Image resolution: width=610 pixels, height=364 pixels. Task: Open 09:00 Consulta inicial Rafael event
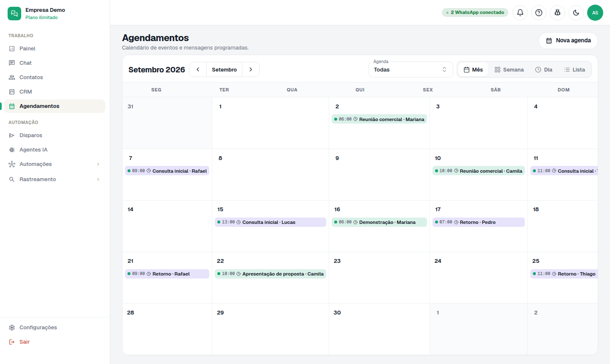[167, 171]
